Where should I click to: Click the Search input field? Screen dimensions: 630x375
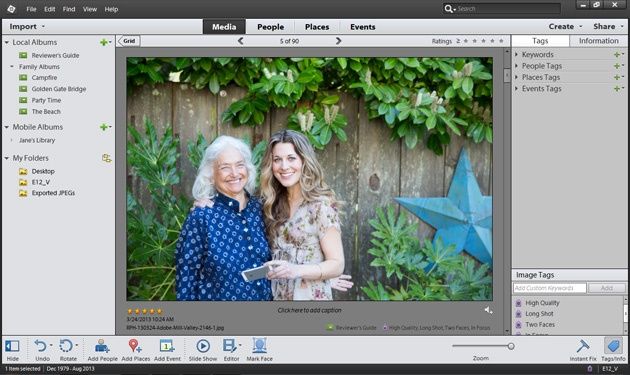(508, 8)
